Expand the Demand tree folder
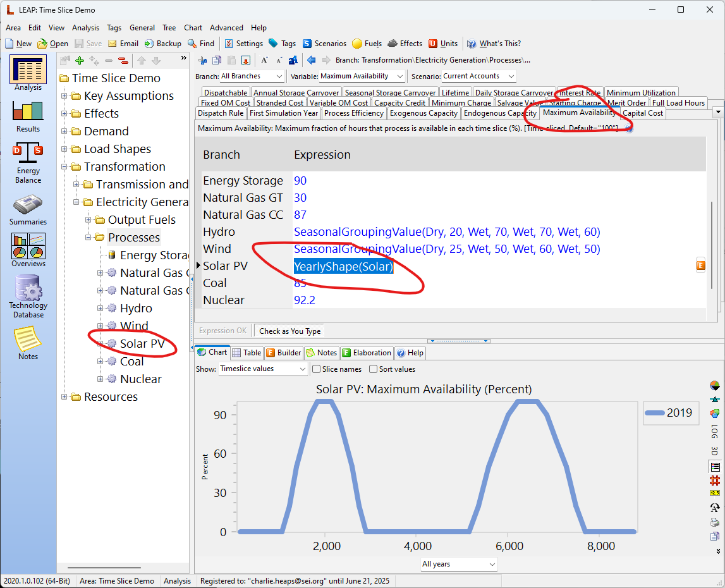The width and height of the screenshot is (725, 588). point(64,132)
